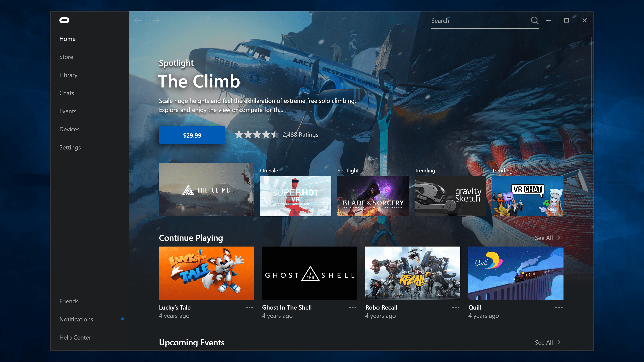Screen dimensions: 644x362
Task: Select the Trending category tab
Action: pos(425,170)
